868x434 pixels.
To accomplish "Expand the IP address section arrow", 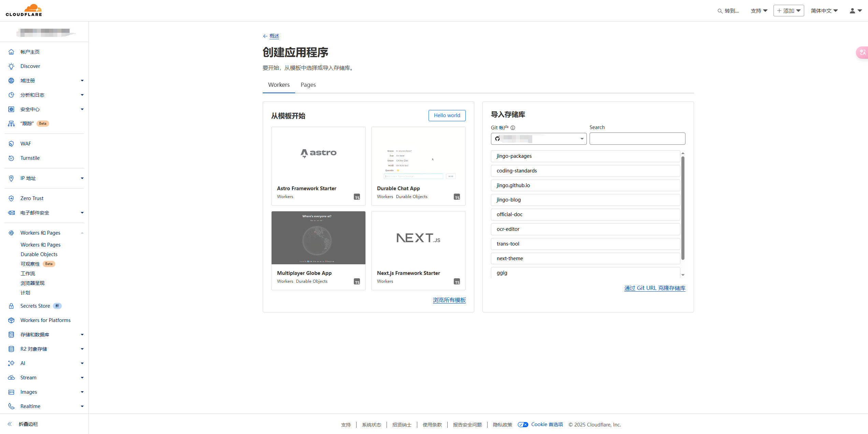I will [82, 178].
